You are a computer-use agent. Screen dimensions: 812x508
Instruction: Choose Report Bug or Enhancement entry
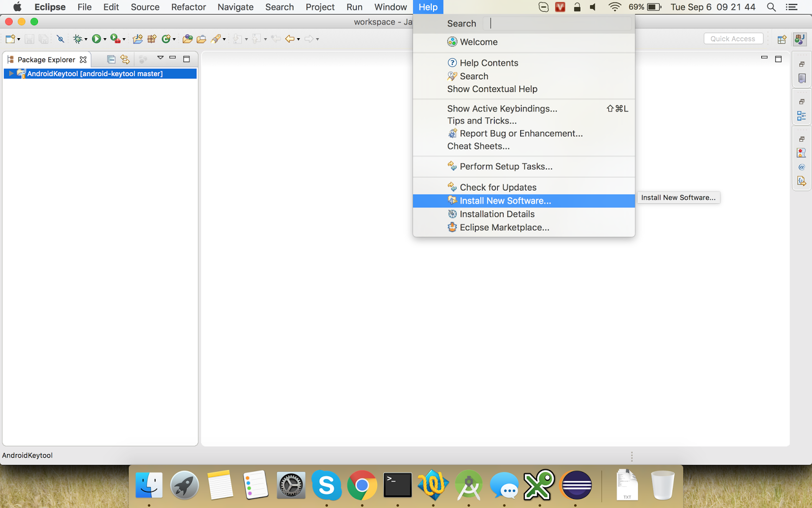524,134
